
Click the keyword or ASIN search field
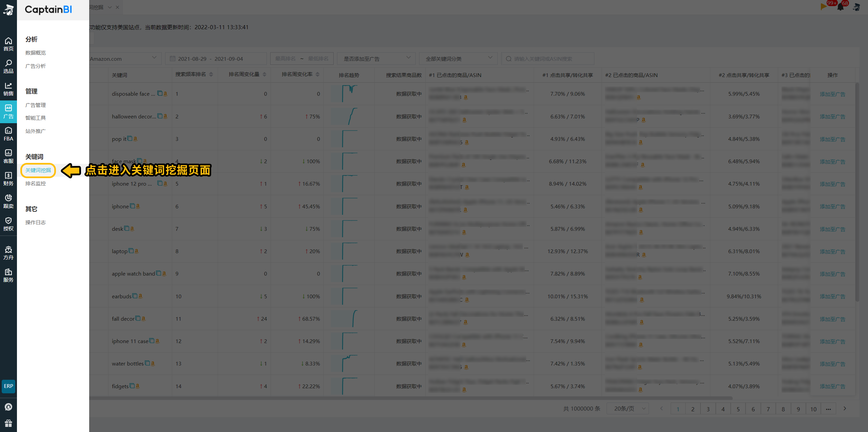[548, 58]
